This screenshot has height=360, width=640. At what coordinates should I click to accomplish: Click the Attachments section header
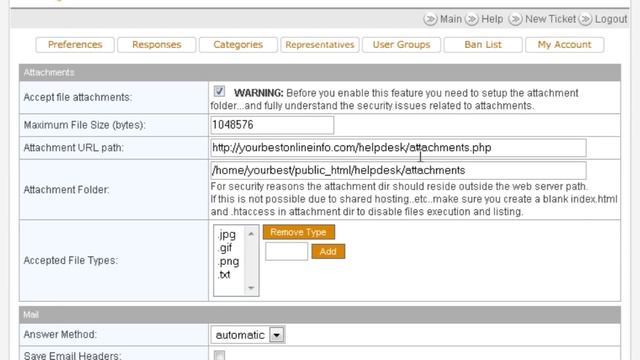(320, 72)
